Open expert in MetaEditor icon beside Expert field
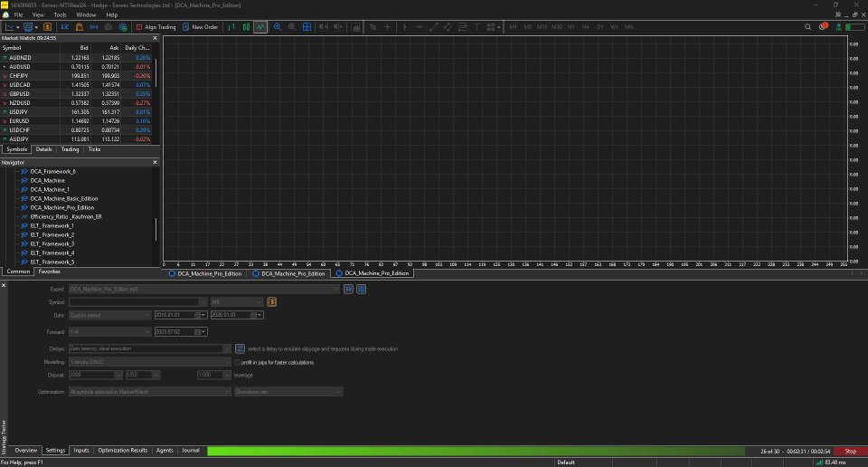Image resolution: width=868 pixels, height=467 pixels. (x=348, y=290)
